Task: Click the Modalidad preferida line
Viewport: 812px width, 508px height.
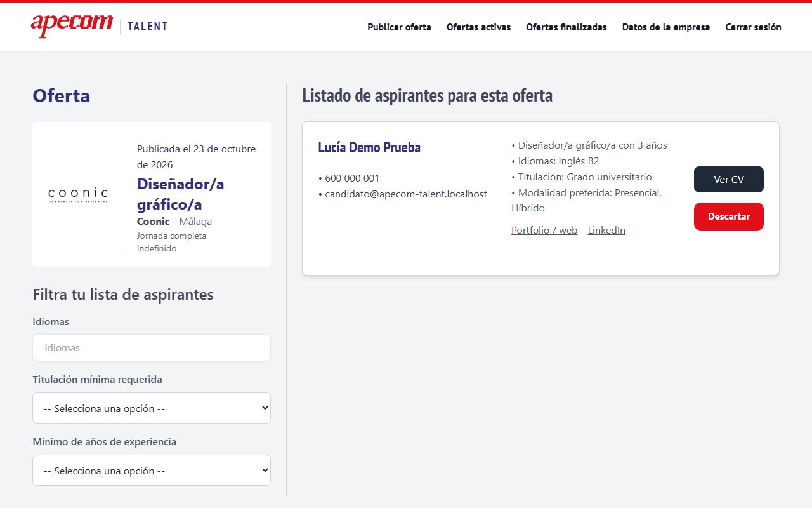Action: tap(587, 201)
